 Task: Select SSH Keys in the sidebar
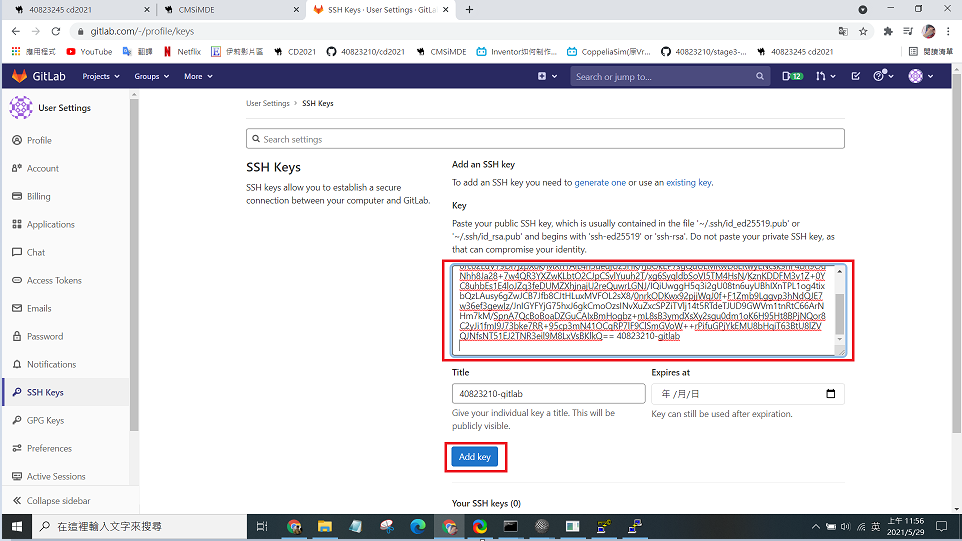[66, 393]
